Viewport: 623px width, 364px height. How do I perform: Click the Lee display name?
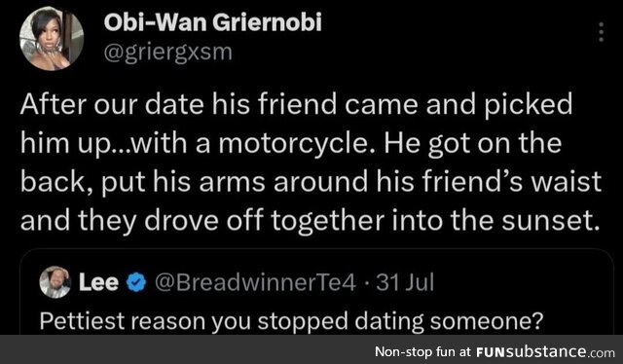pyautogui.click(x=98, y=282)
